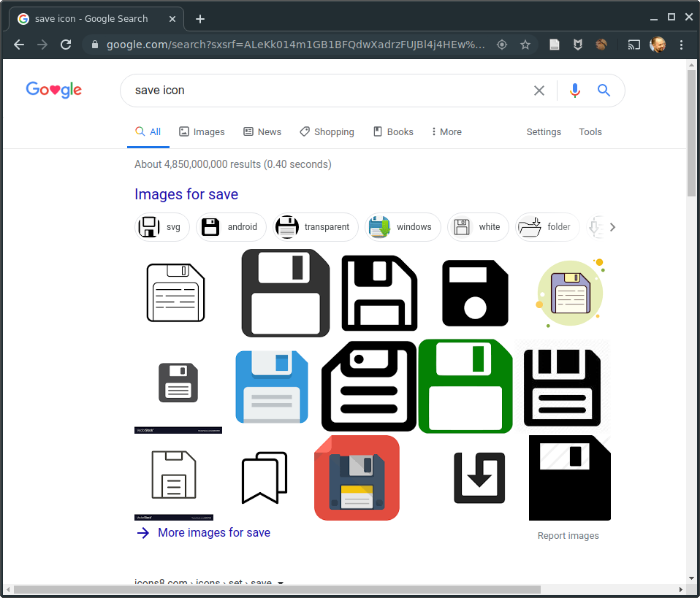Click the horizontal scrollbar thumb

pos(277,589)
